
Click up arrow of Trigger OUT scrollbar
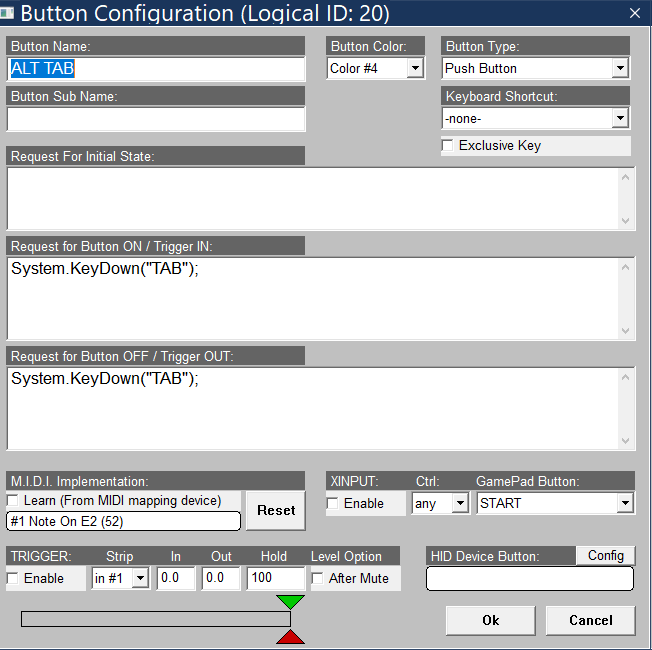[x=625, y=377]
